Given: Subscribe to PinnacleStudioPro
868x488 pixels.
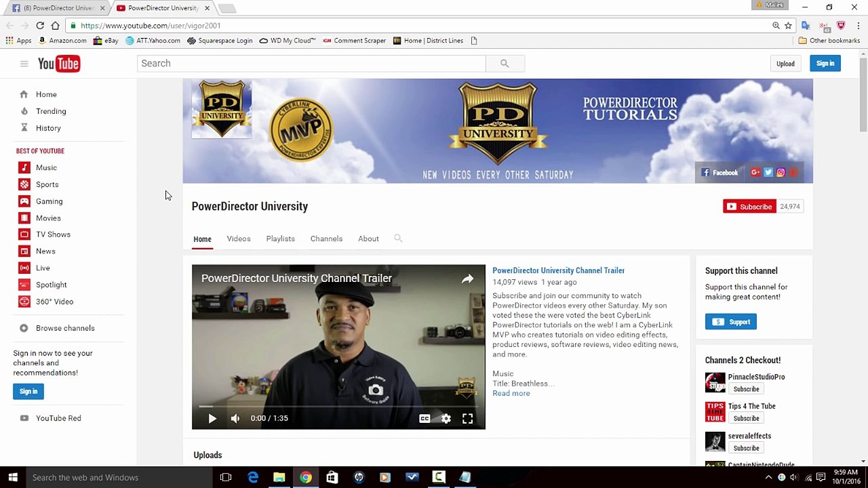Looking at the screenshot, I should point(746,389).
